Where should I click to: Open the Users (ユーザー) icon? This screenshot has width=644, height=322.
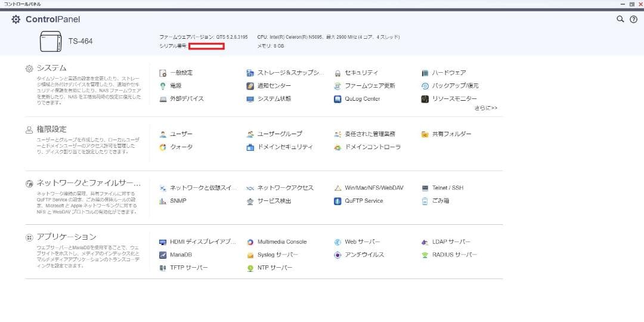pyautogui.click(x=163, y=134)
